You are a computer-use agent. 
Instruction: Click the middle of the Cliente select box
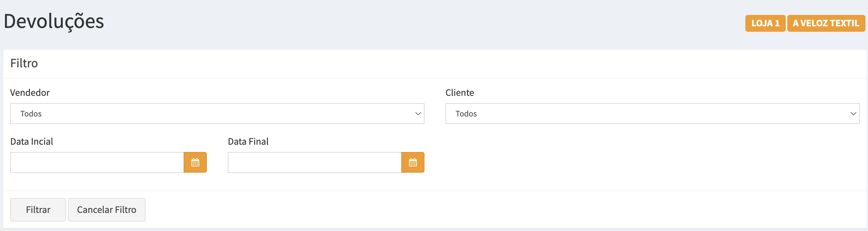652,114
